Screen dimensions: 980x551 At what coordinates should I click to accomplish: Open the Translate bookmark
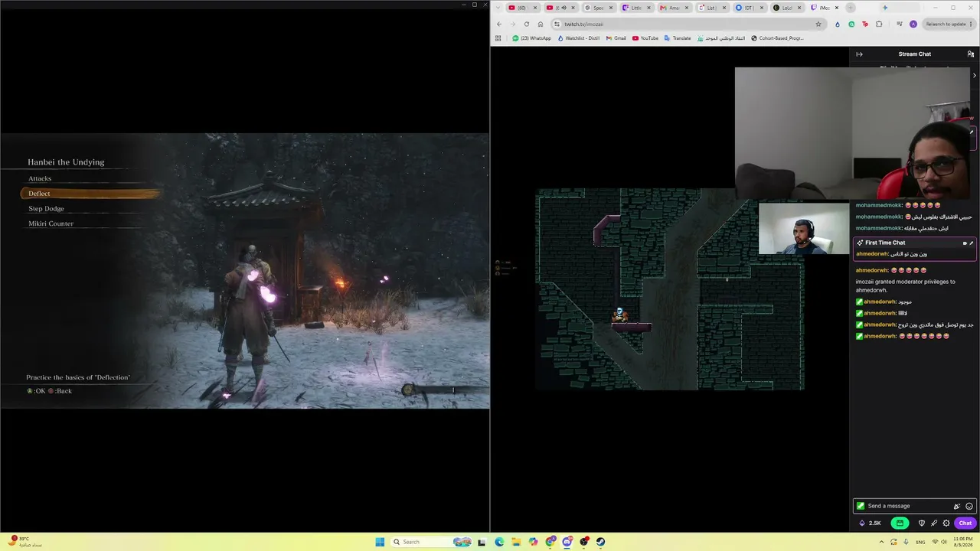678,38
